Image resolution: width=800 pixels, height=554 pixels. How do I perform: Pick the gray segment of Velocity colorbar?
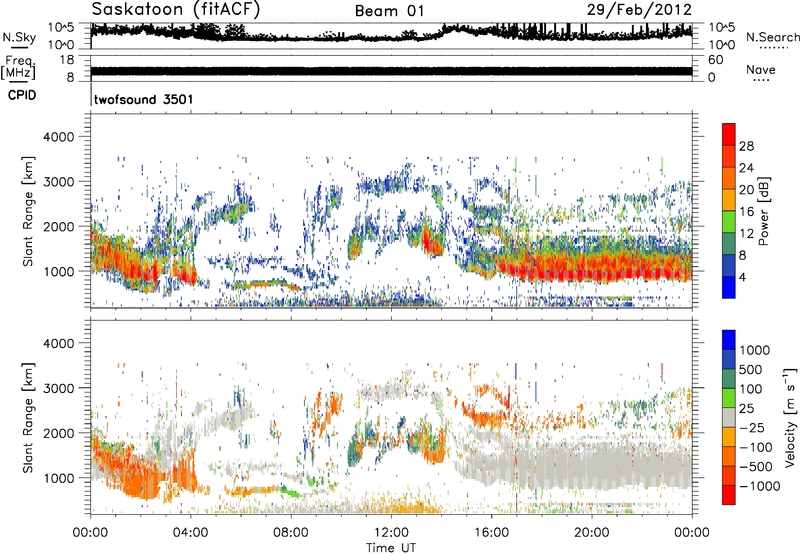729,417
